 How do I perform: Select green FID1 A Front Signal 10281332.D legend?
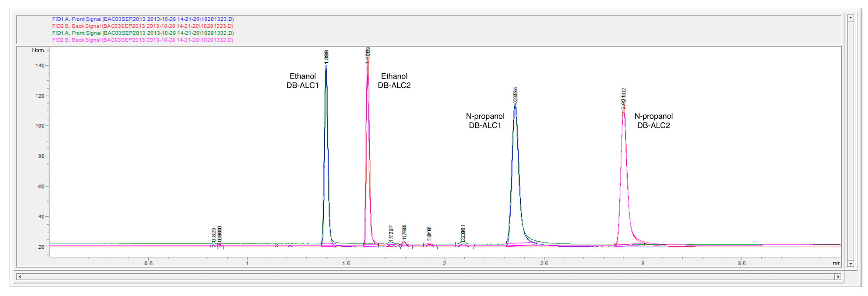[x=143, y=33]
